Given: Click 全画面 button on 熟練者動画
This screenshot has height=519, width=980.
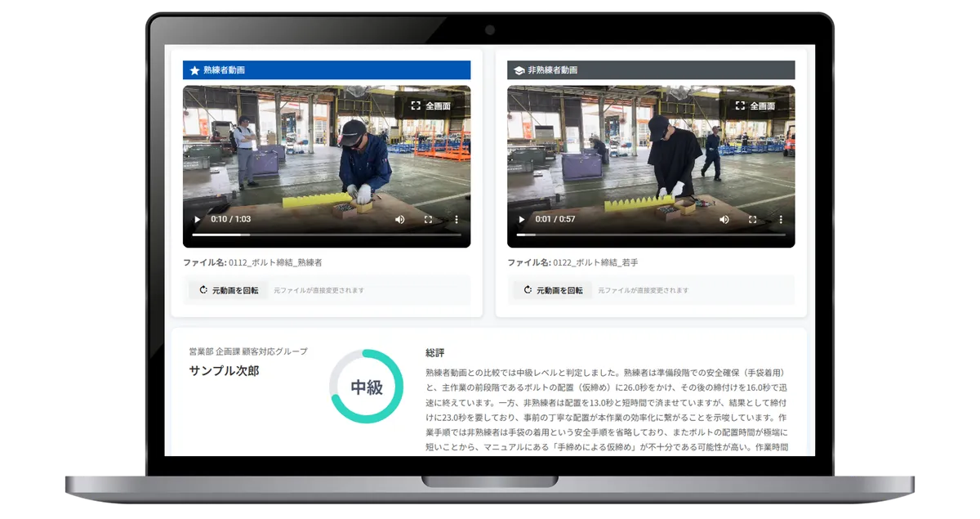Looking at the screenshot, I should coord(431,106).
